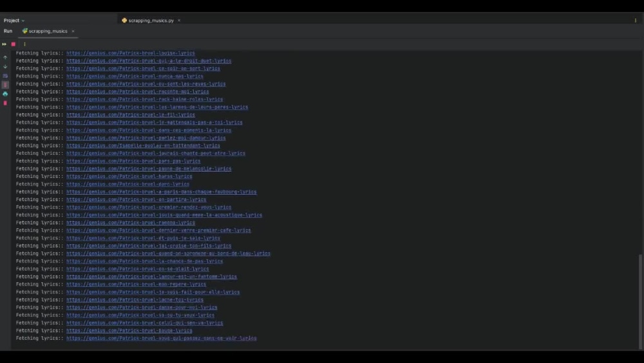Viewport: 644px width, 363px height.
Task: Click the Run tool window label
Action: point(8,31)
